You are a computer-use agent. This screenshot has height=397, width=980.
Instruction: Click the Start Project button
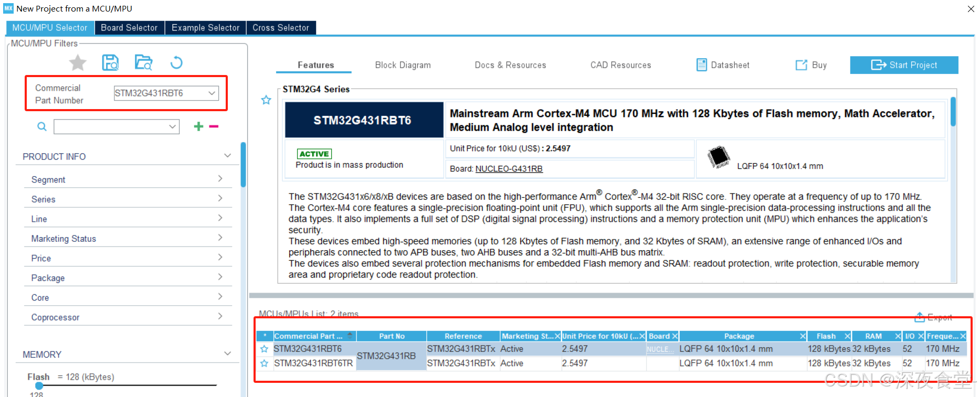904,65
